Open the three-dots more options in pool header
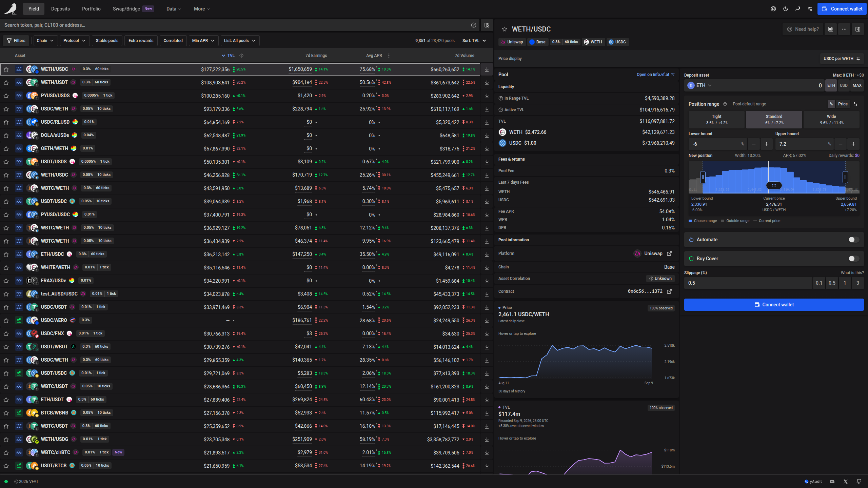The image size is (868, 488). (844, 29)
